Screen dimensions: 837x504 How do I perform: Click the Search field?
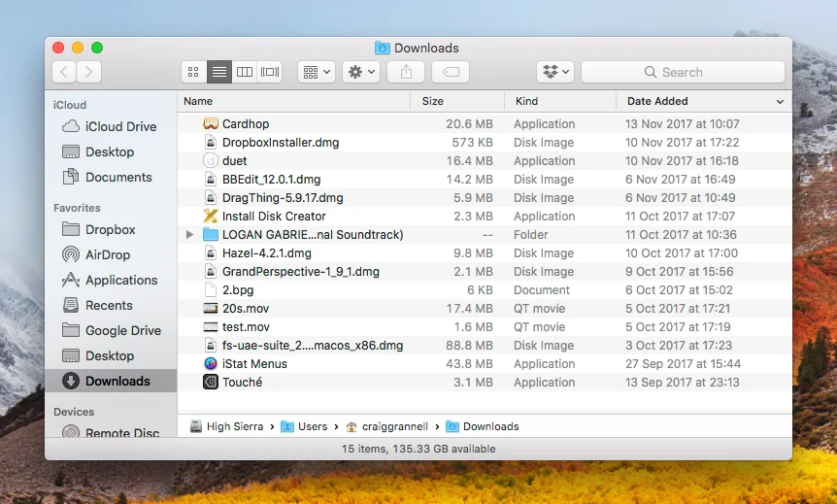pos(683,72)
